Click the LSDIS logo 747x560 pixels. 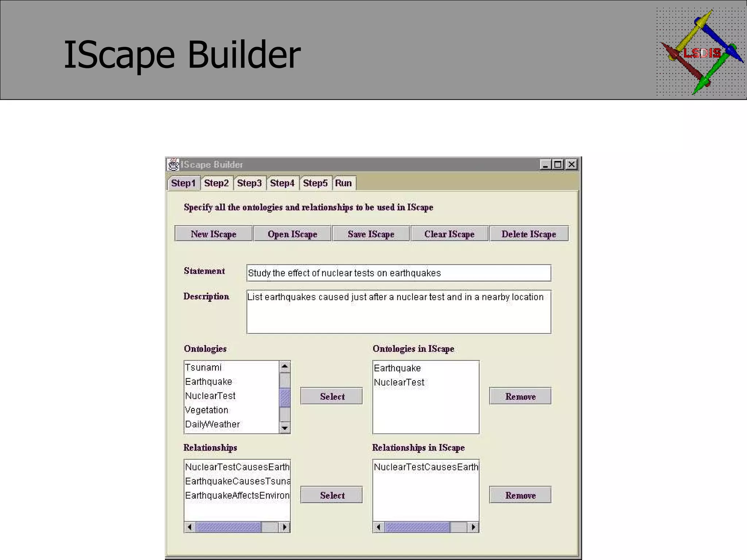[701, 52]
